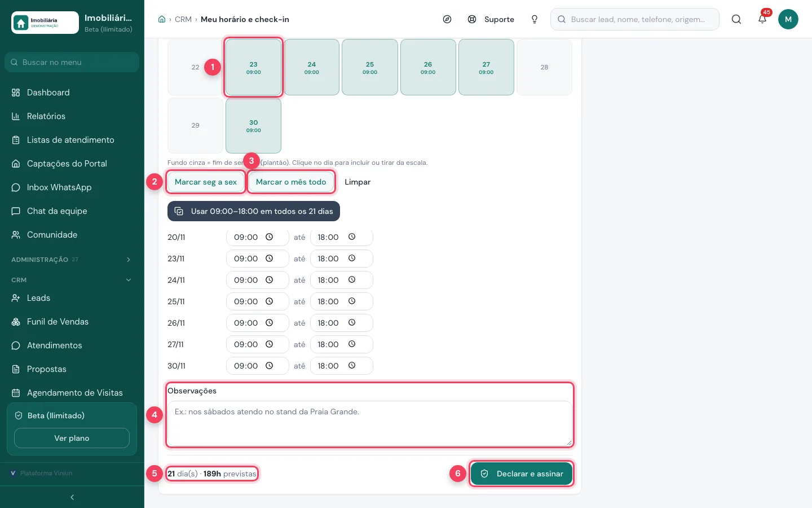Apply 09:00–18:00 to all 21 days

click(254, 211)
